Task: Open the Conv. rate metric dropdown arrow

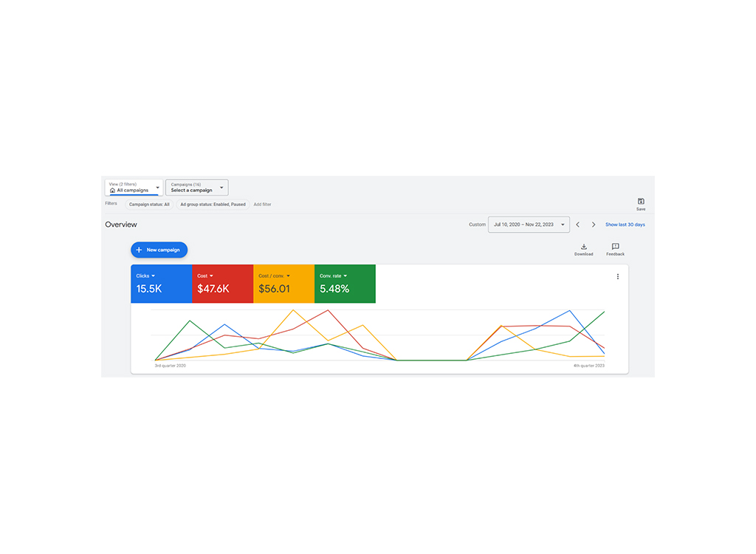Action: click(345, 275)
